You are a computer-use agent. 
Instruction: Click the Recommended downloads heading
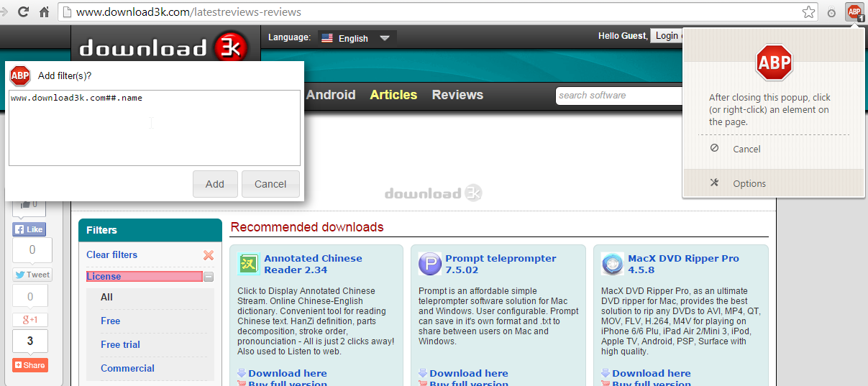point(307,227)
